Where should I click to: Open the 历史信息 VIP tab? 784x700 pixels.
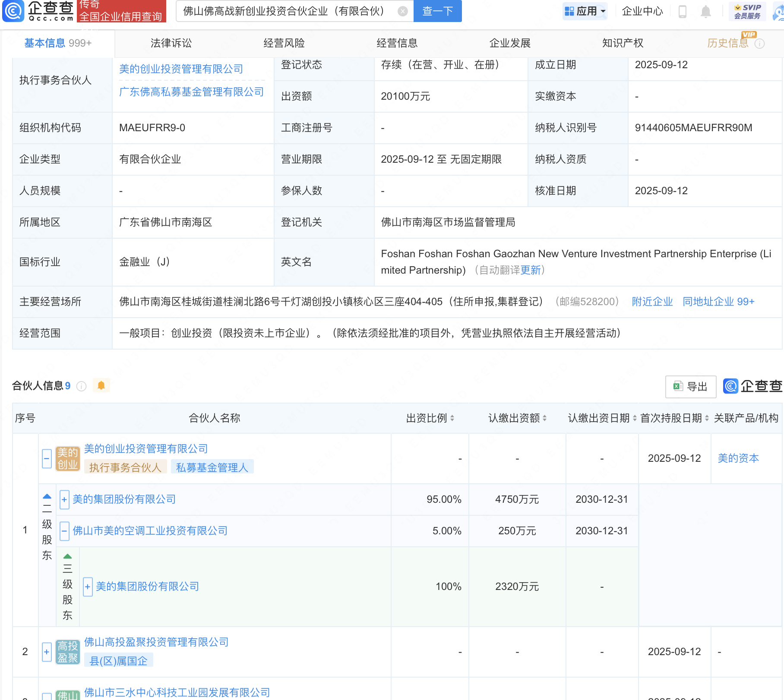728,43
